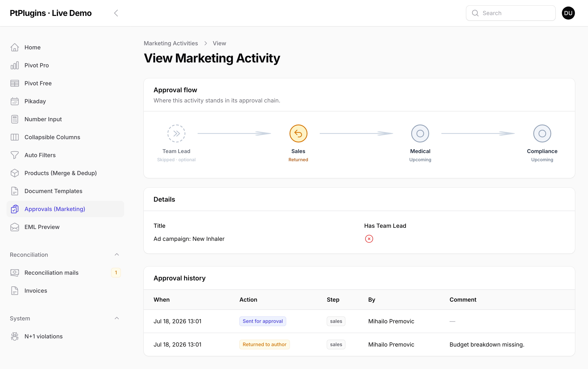Open Reconciliation mails page

click(x=65, y=273)
